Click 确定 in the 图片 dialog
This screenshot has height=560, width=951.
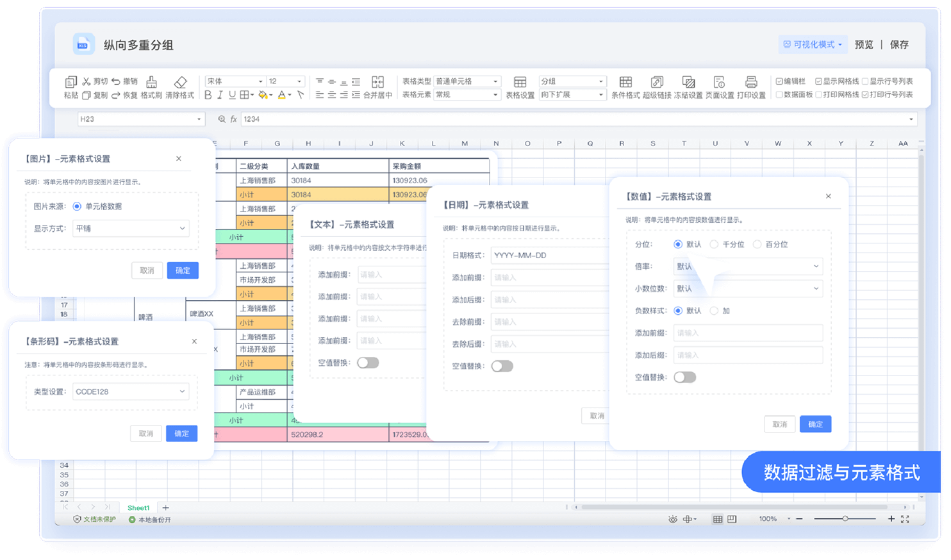183,270
